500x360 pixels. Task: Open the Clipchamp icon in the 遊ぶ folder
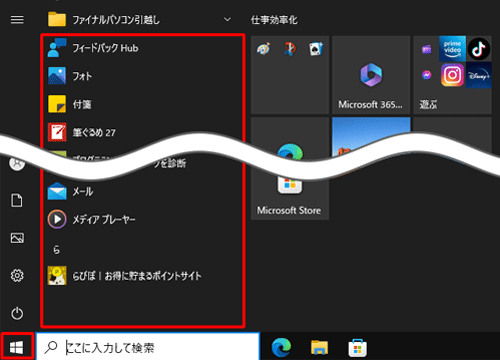tap(427, 50)
